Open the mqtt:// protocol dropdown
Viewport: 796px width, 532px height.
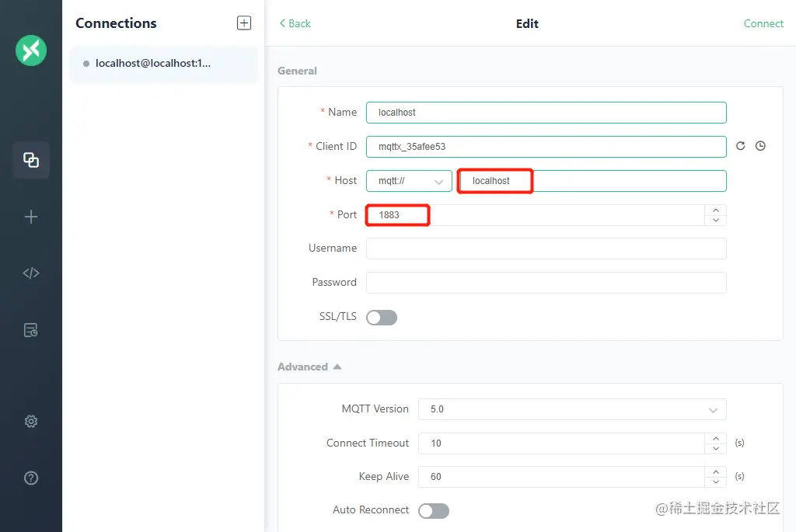click(x=409, y=181)
